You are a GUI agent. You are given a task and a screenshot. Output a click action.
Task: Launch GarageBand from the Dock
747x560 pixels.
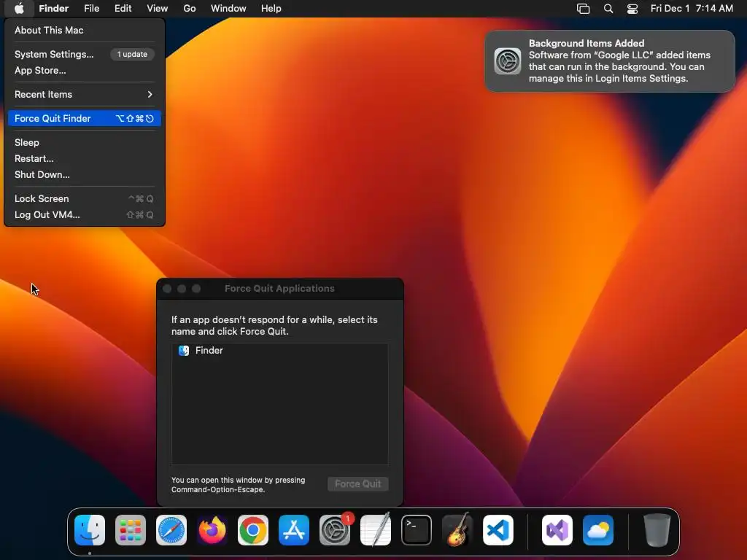click(x=457, y=530)
